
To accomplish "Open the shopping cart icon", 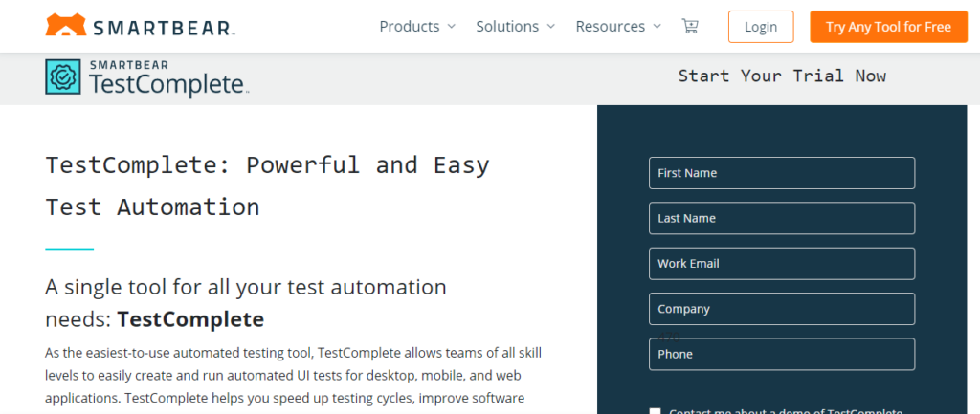I will (690, 26).
